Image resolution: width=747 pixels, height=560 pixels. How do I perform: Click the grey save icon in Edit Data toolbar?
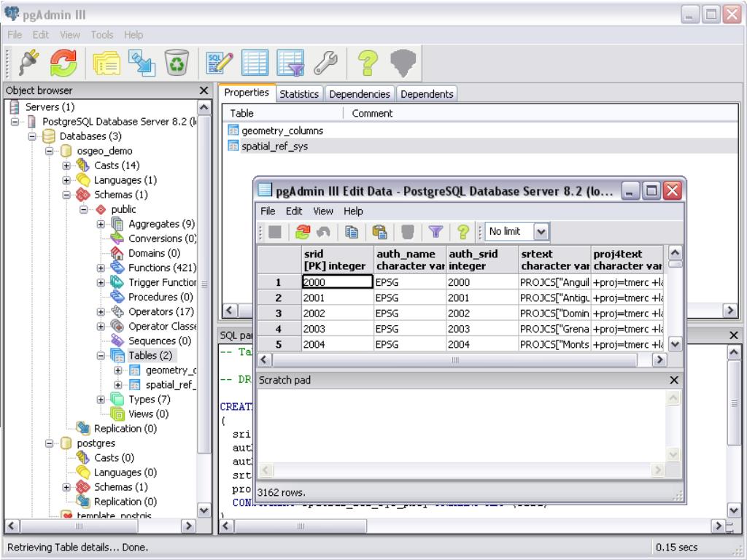click(275, 232)
